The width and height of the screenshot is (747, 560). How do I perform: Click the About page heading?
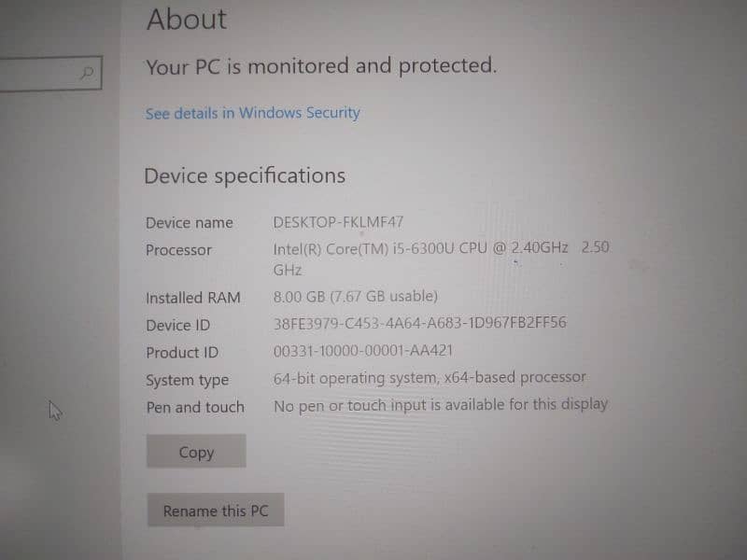[187, 20]
